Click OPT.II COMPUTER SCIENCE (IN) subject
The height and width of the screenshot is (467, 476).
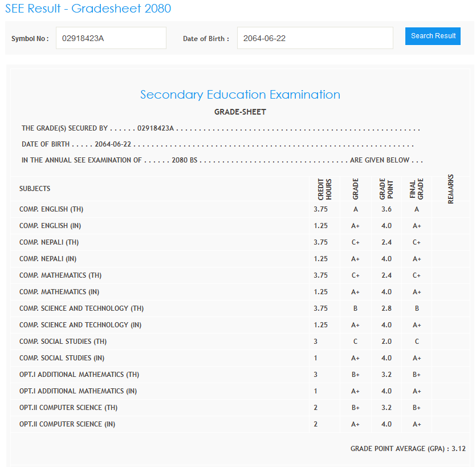(70, 424)
